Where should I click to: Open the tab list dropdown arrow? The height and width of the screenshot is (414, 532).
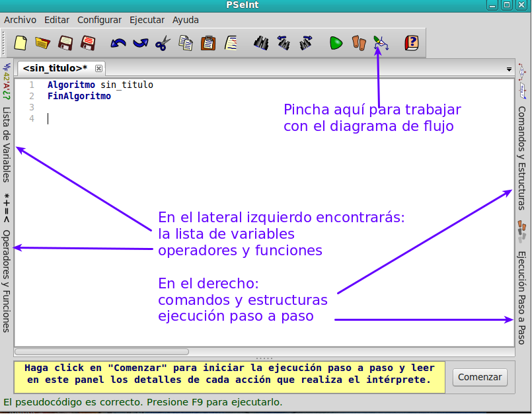(x=509, y=69)
